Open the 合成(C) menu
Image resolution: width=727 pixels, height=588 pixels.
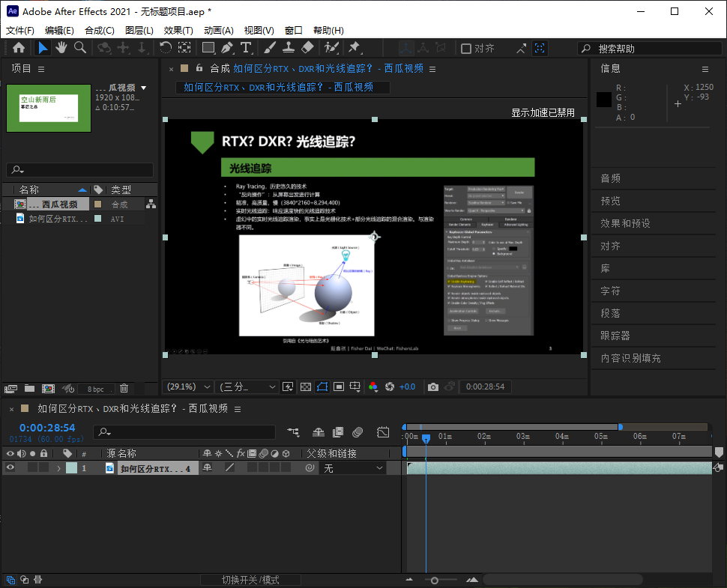coord(99,31)
